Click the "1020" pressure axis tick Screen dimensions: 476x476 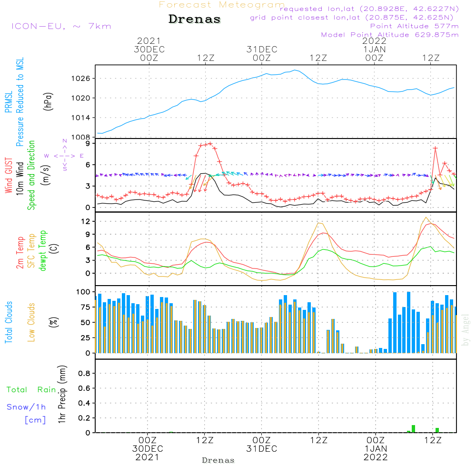pyautogui.click(x=81, y=98)
